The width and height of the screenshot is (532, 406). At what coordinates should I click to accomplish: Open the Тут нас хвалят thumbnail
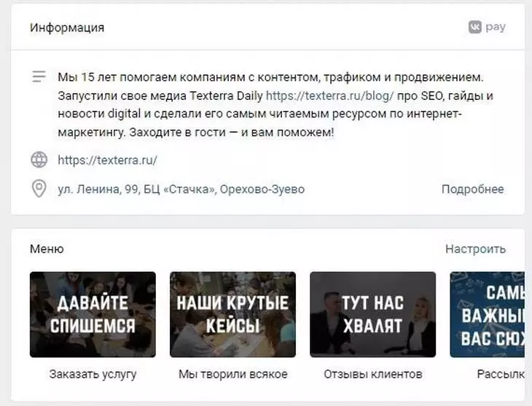[372, 314]
